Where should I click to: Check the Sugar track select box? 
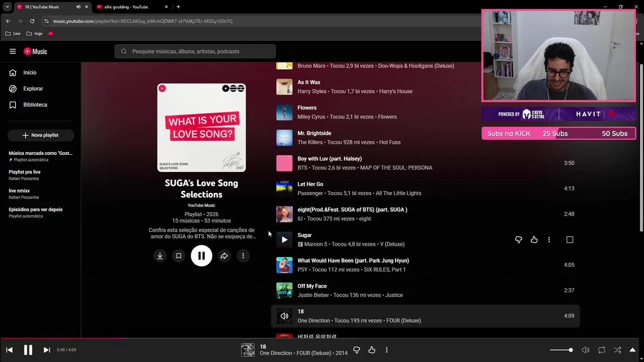[570, 240]
